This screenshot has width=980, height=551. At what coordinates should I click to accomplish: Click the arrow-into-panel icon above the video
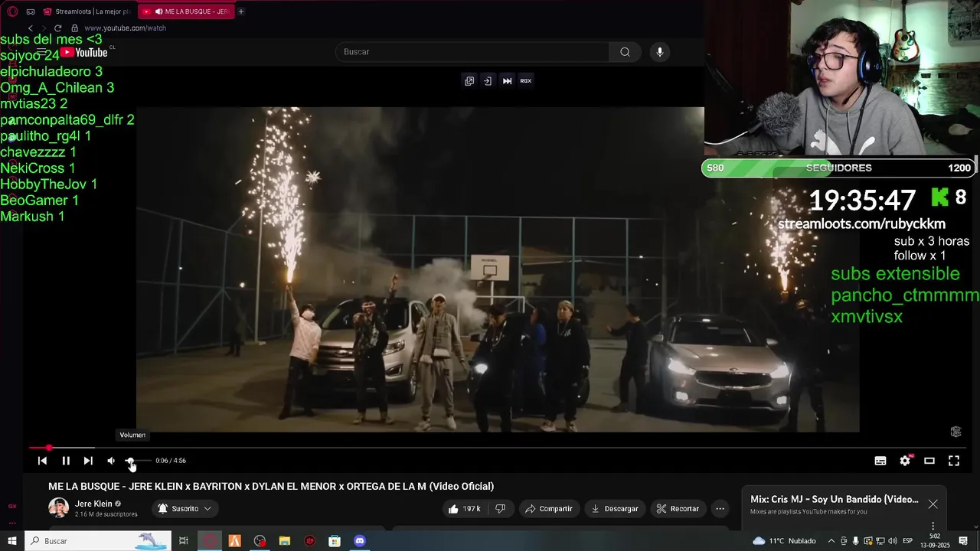pos(487,80)
